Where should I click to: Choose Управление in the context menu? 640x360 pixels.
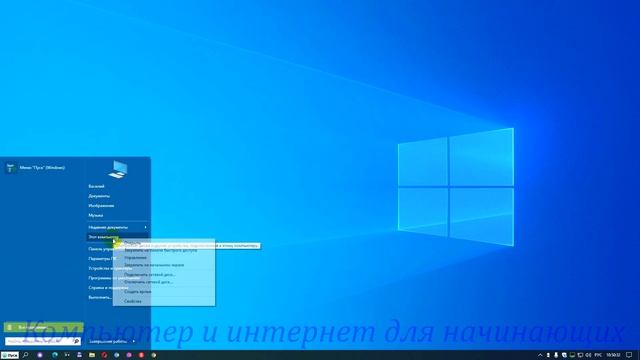coord(136,258)
